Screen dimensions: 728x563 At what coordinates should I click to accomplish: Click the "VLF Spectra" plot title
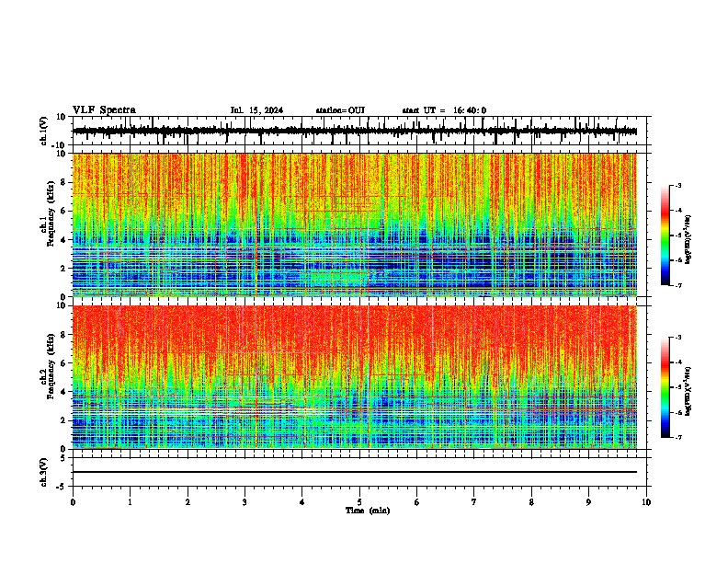(104, 110)
